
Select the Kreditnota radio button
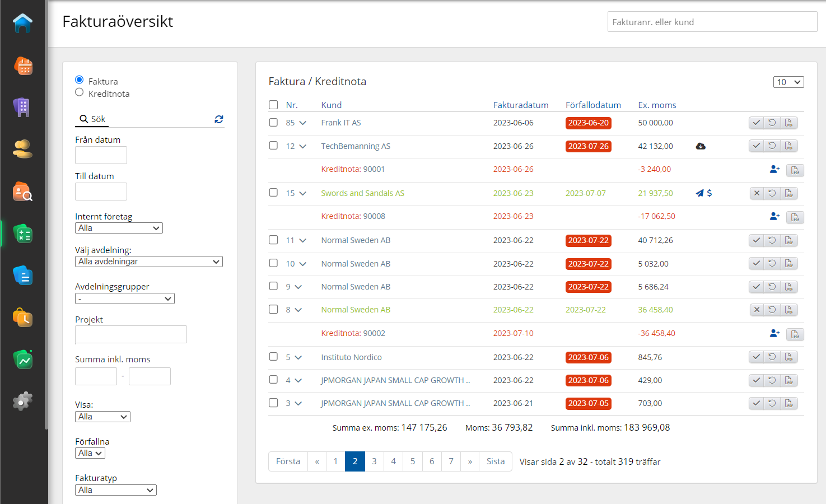coord(80,92)
